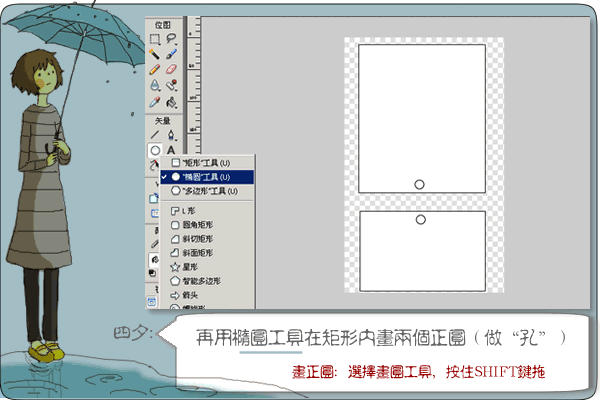Pick the Magic Wand tool
Screen dimensions: 600x400
pyautogui.click(x=155, y=54)
